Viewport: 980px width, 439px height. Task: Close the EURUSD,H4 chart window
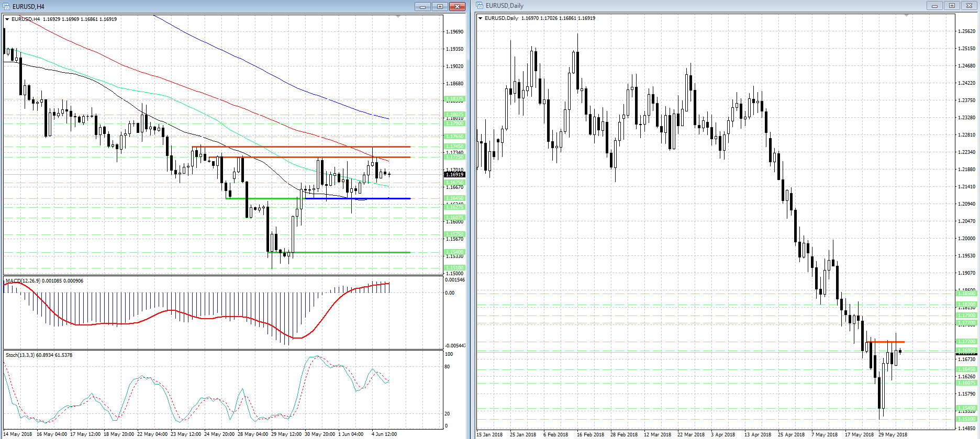457,6
